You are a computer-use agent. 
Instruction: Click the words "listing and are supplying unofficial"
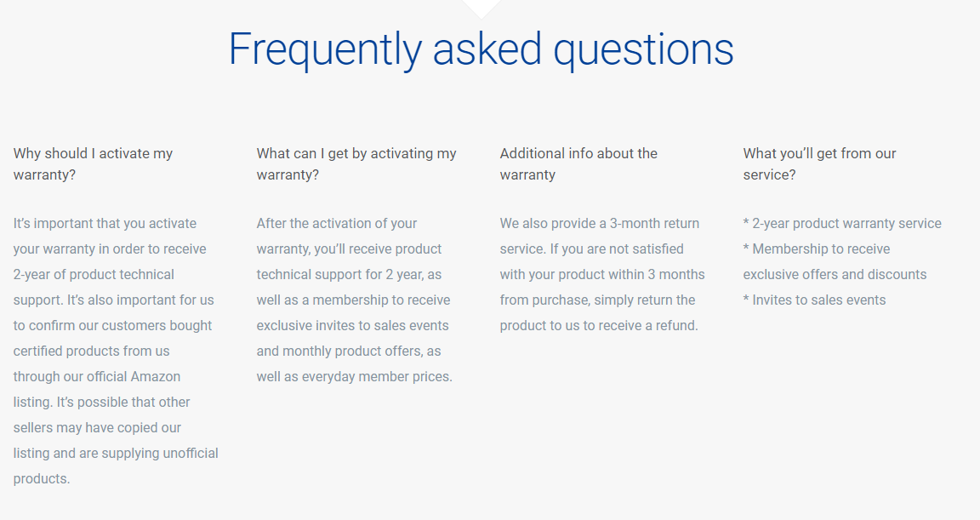point(116,454)
